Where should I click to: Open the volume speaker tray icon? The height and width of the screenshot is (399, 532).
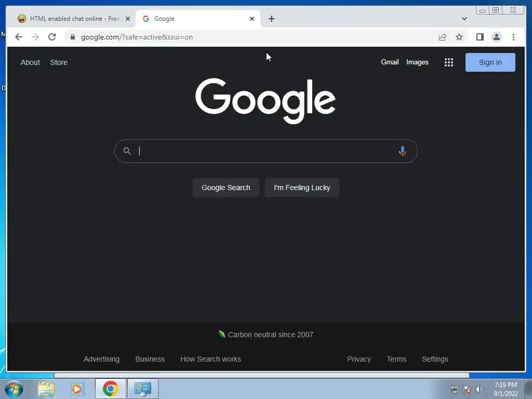point(480,389)
